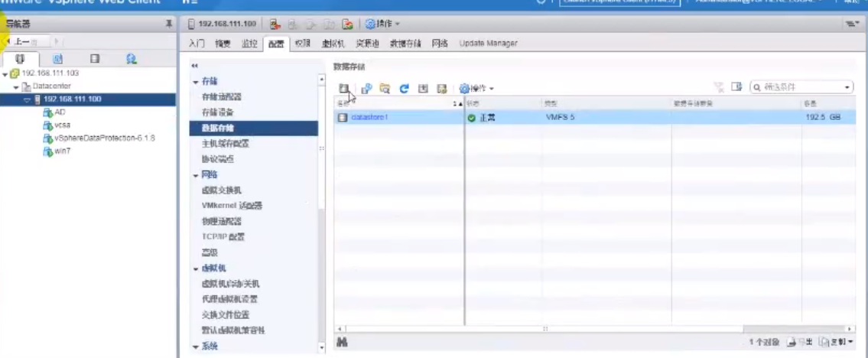Click the datastore1 row icon
Viewport: 868px width, 358px height.
[x=343, y=117]
